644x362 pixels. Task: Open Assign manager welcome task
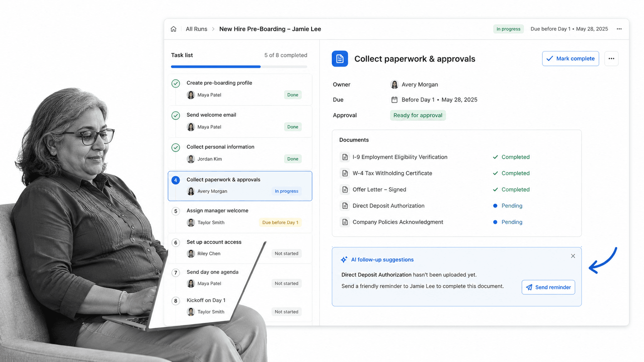(x=240, y=217)
